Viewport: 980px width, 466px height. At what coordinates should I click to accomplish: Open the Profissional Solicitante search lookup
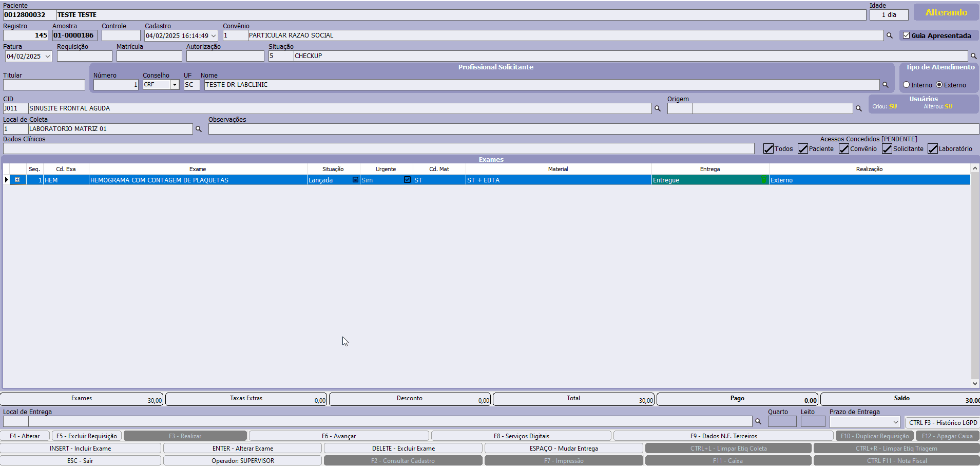click(885, 85)
